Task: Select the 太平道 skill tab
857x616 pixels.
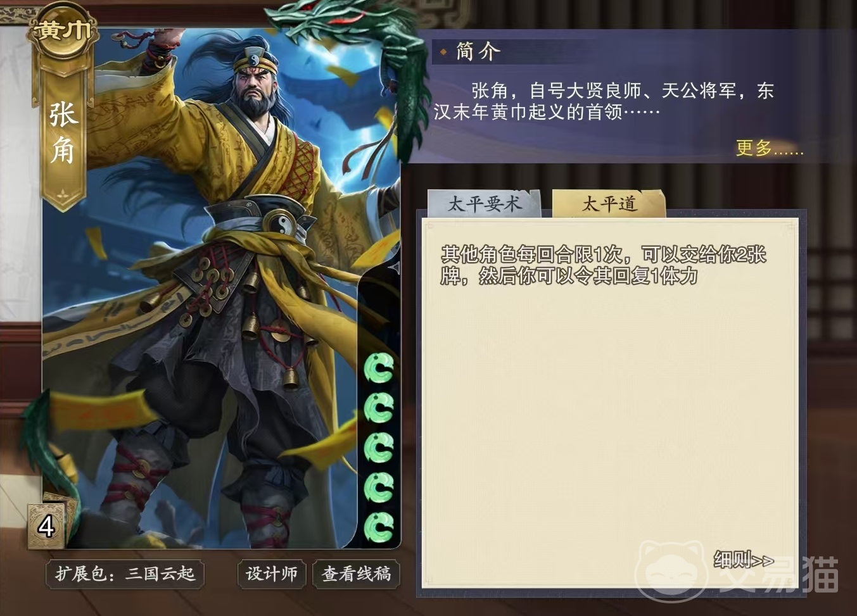Action: coord(609,204)
